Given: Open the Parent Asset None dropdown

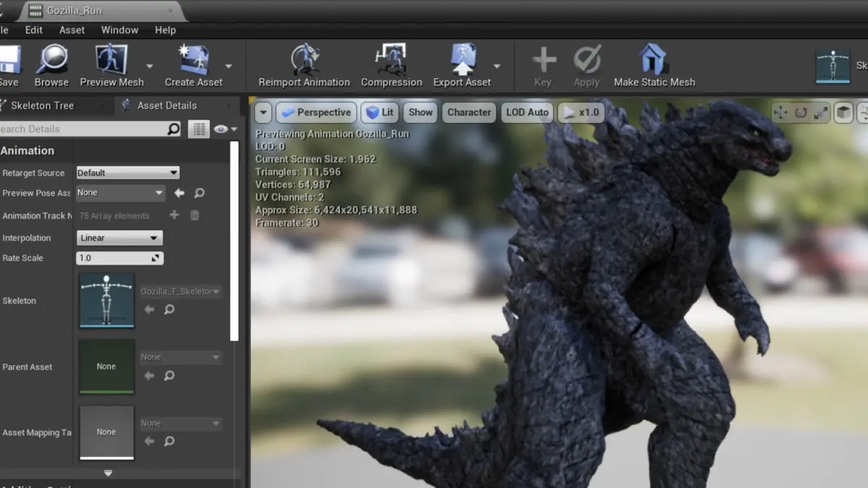Looking at the screenshot, I should [181, 357].
